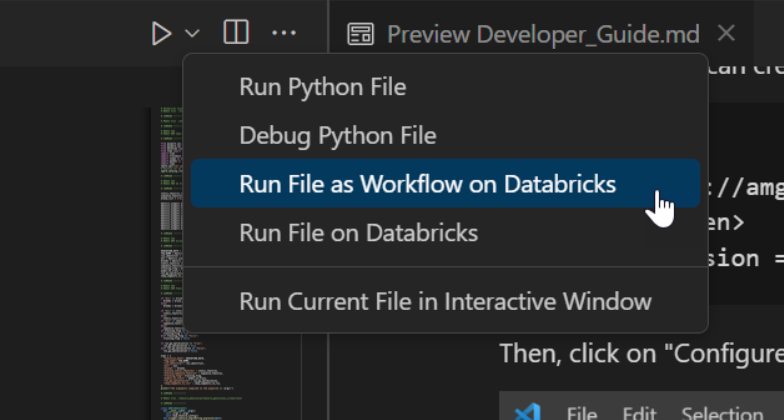This screenshot has height=420, width=784.
Task: Select Run Python File from the menu
Action: [x=322, y=87]
